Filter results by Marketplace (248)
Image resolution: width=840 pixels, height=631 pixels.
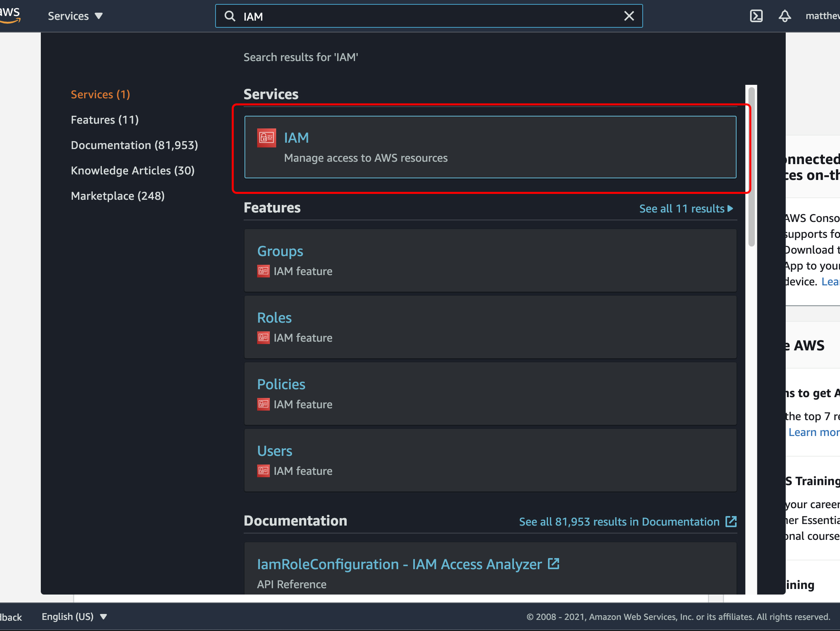pos(118,196)
